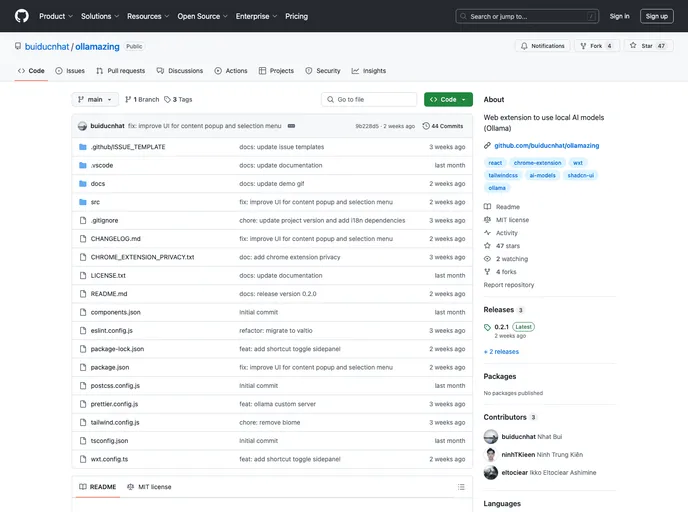Viewport: 688px width, 512px height.
Task: Click the Notifications bell button
Action: tap(542, 46)
